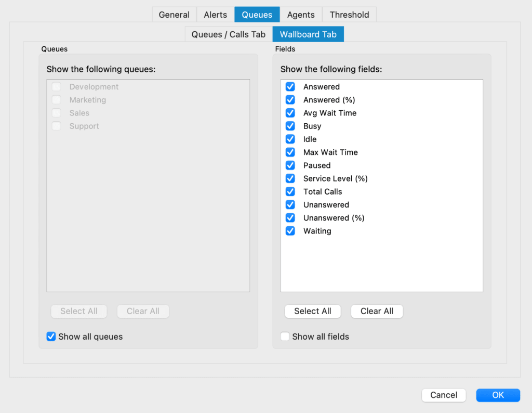Switch to Queues / Calls Tab
The height and width of the screenshot is (413, 532).
click(x=229, y=34)
